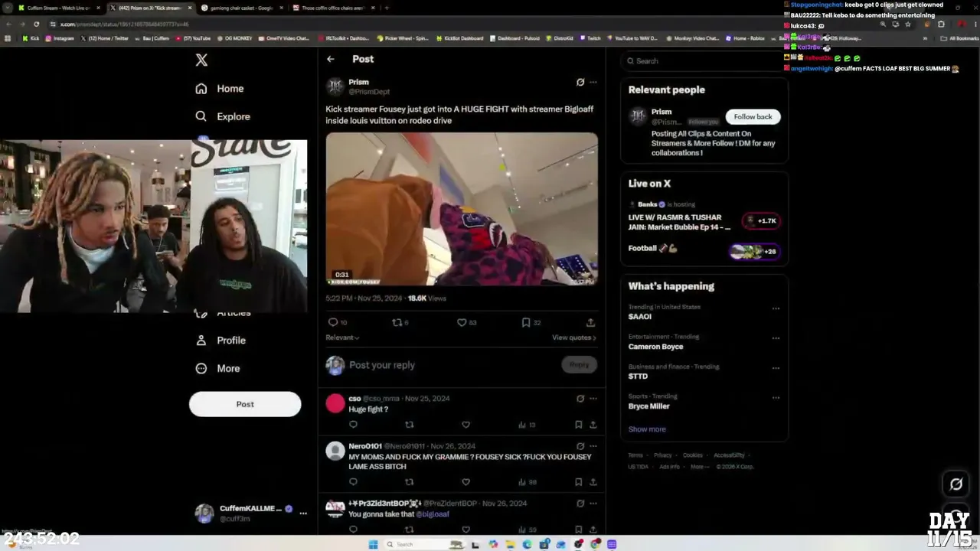Open the @bigloaaf mention link
This screenshot has width=980, height=551.
[433, 514]
